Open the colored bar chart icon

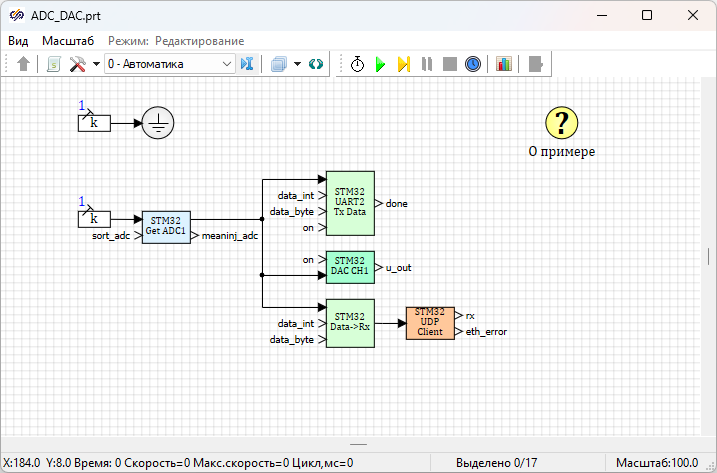(x=503, y=64)
